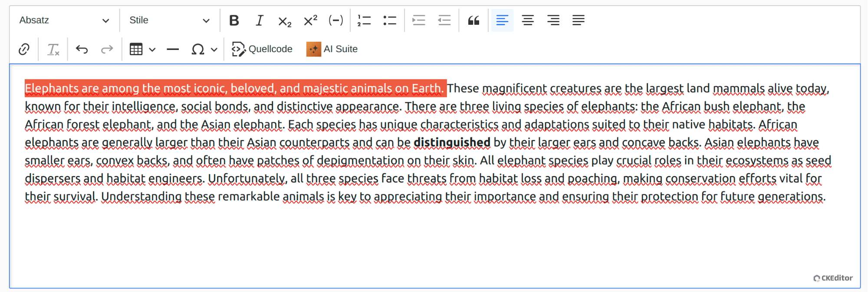Toggle subscript formatting
This screenshot has width=868, height=292.
[x=285, y=20]
